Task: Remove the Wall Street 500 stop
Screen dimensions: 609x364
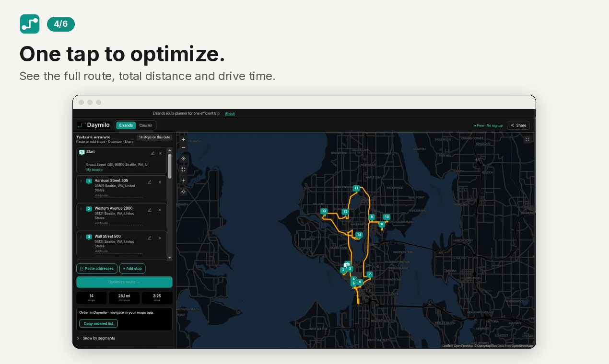Action: (x=160, y=238)
